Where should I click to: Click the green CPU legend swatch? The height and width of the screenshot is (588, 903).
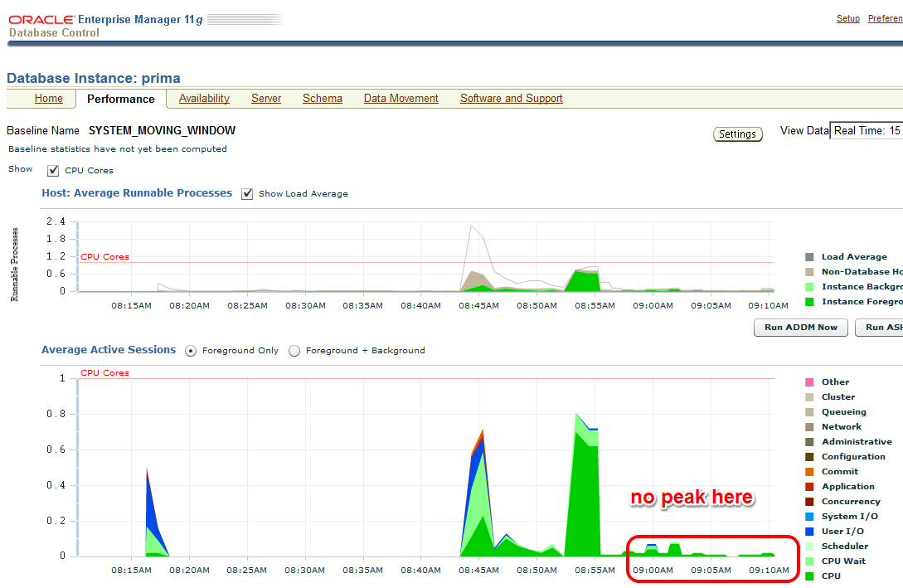tap(809, 576)
